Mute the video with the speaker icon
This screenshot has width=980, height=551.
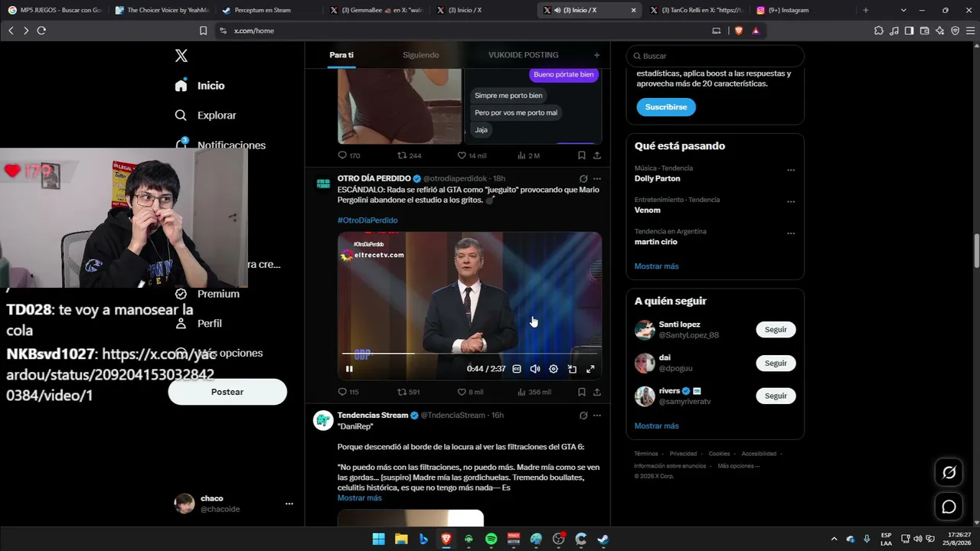[x=535, y=369]
